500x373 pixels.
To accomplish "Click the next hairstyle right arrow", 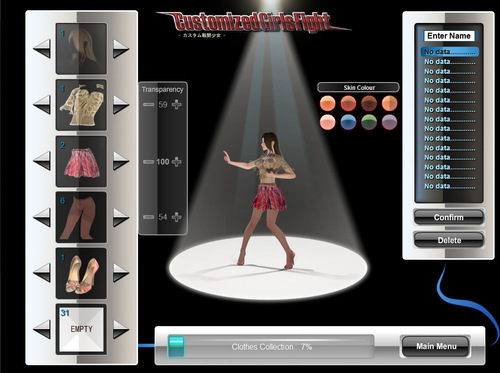I will tap(121, 49).
